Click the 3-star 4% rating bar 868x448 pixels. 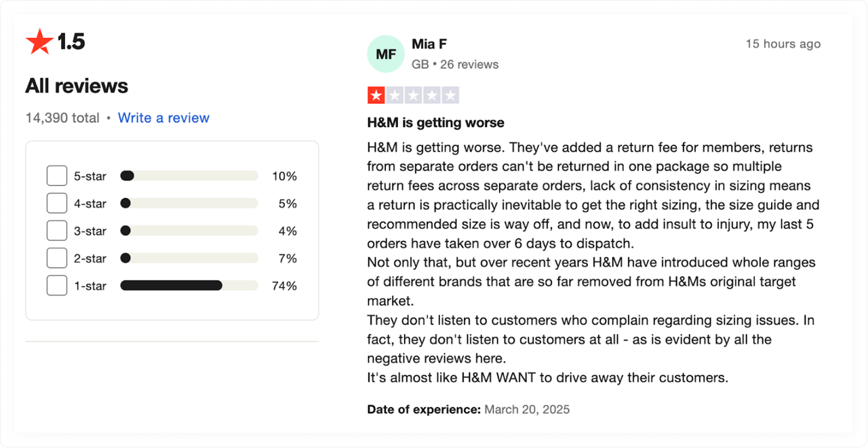coord(189,231)
